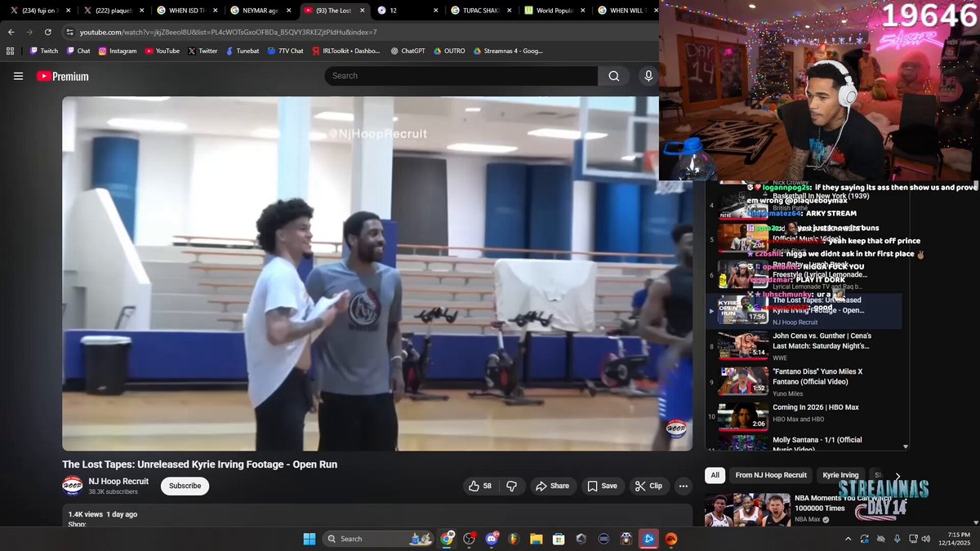
Task: Open the Instagram bookmark
Action: coord(118,51)
